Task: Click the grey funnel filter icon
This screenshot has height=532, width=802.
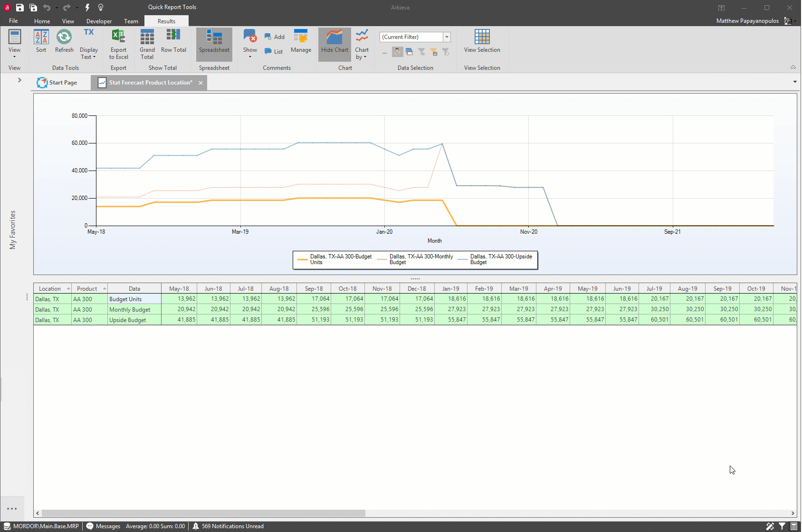Action: [x=421, y=52]
